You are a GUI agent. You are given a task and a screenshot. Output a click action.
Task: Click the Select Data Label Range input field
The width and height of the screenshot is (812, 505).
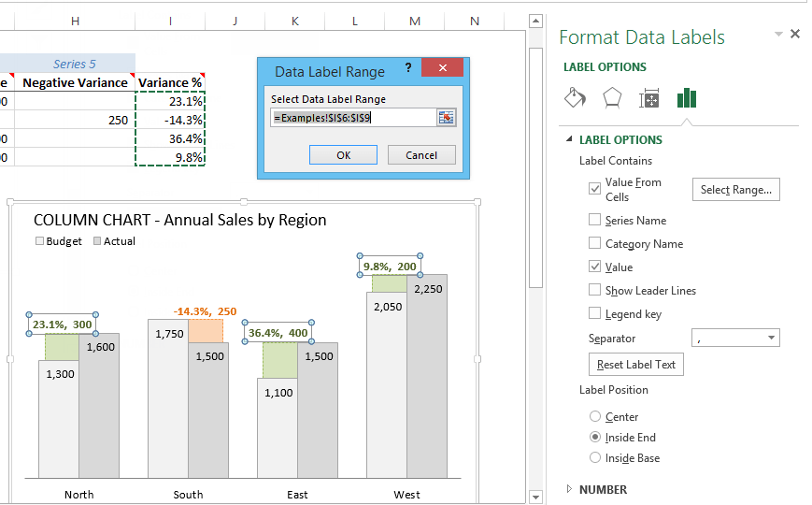click(x=354, y=118)
